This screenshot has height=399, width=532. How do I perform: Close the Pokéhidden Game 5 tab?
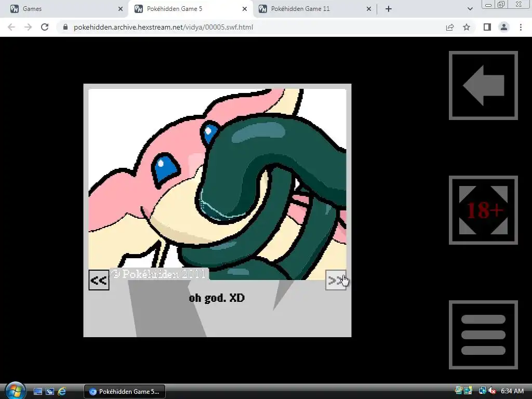pos(245,9)
